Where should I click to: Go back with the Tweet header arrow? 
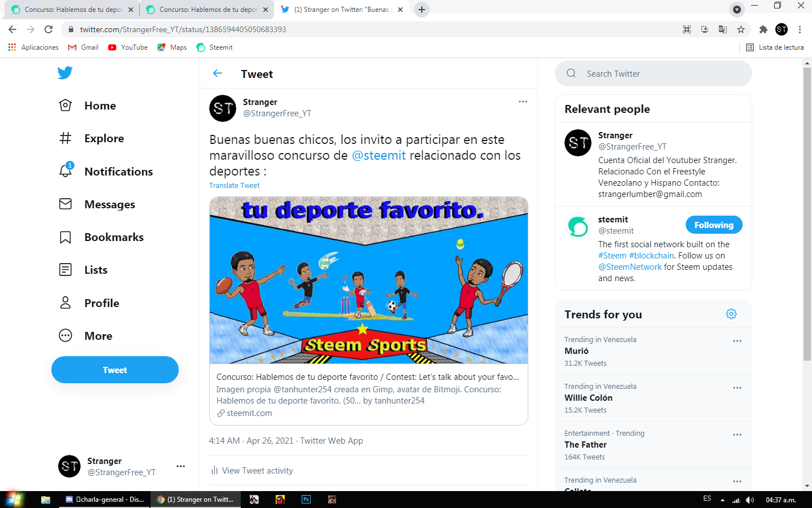click(x=218, y=73)
